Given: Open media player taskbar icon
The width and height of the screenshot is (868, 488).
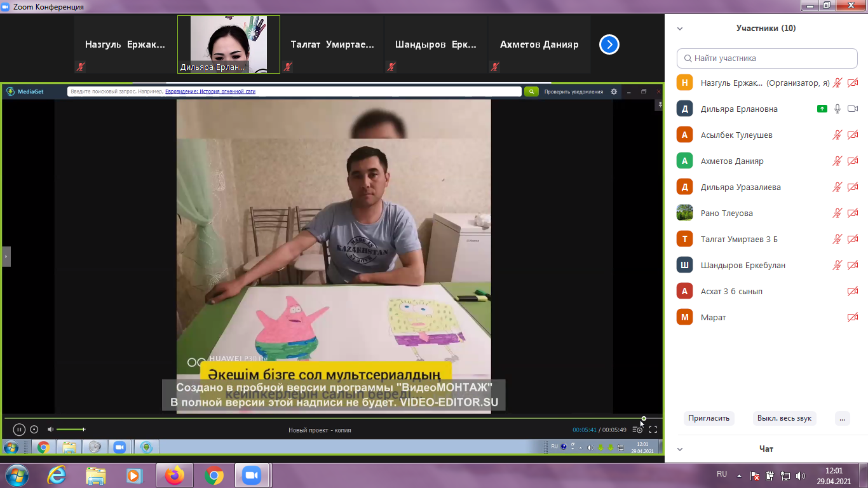Looking at the screenshot, I should (134, 475).
